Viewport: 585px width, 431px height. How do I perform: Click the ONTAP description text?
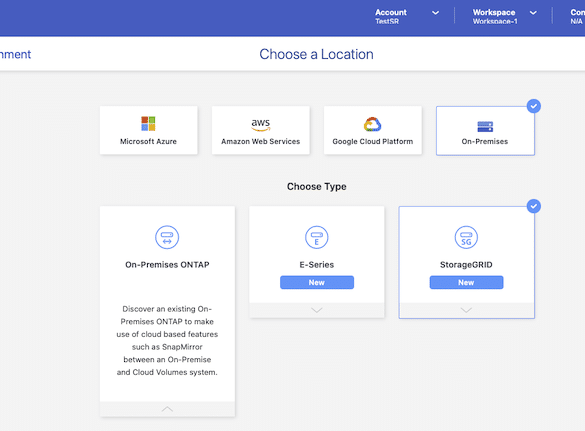click(x=167, y=340)
